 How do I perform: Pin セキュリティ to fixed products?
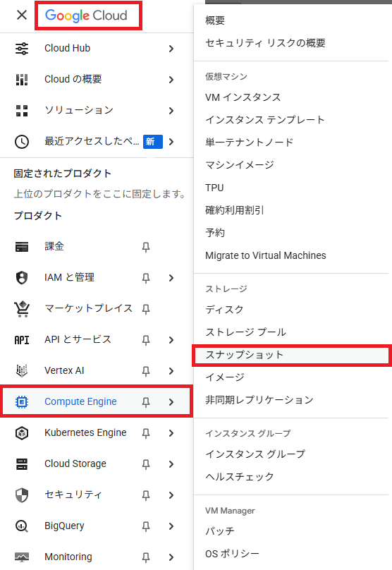click(x=146, y=495)
